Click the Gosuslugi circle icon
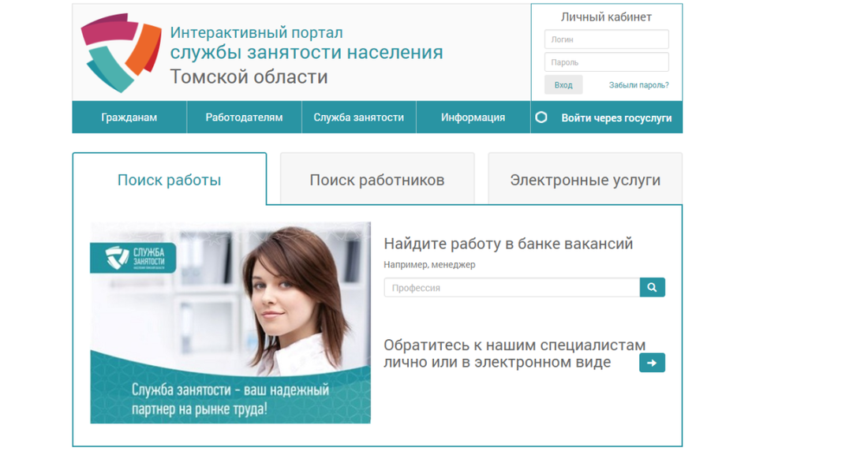Screen dimensions: 868x455 (x=541, y=117)
